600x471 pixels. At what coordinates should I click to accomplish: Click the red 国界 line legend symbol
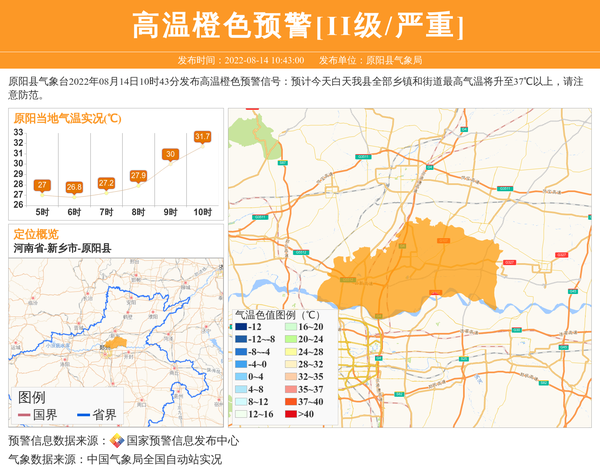[x=24, y=415]
